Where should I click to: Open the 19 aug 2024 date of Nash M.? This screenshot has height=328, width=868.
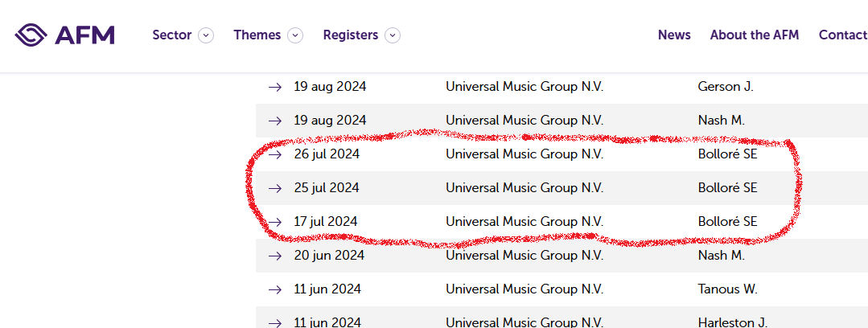[x=330, y=121]
